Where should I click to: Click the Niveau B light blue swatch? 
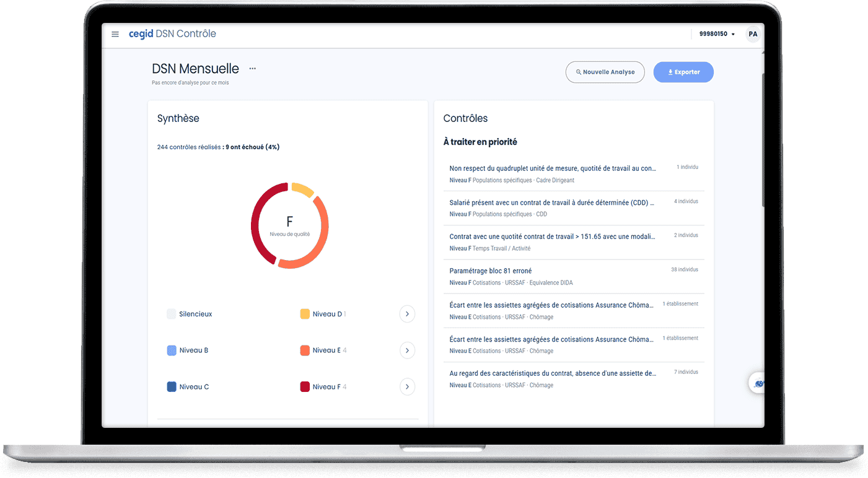pyautogui.click(x=172, y=350)
